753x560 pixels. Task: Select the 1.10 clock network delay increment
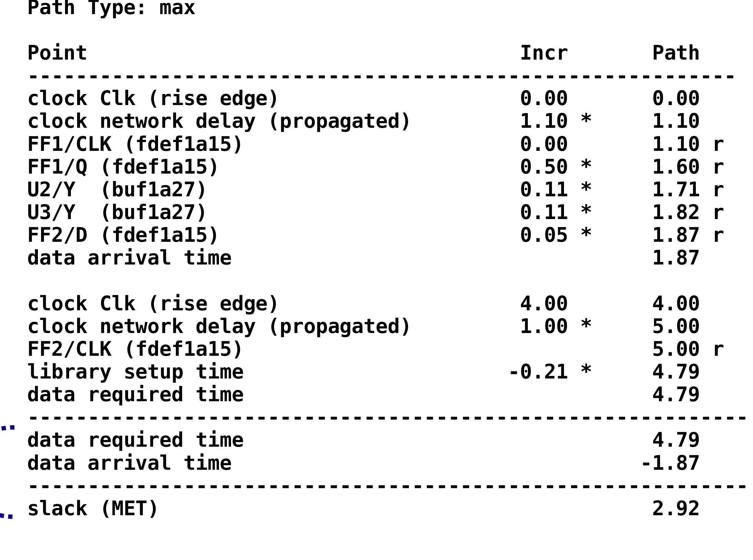pyautogui.click(x=544, y=121)
